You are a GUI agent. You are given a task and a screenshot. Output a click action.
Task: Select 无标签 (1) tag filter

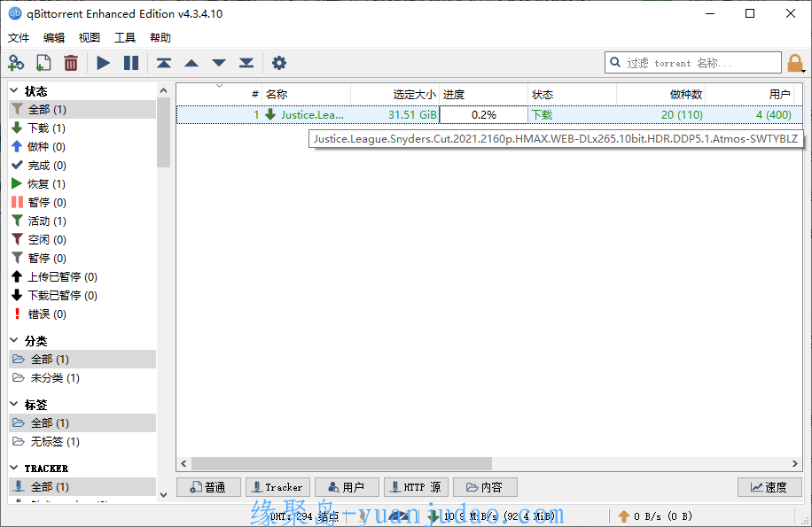tap(82, 441)
